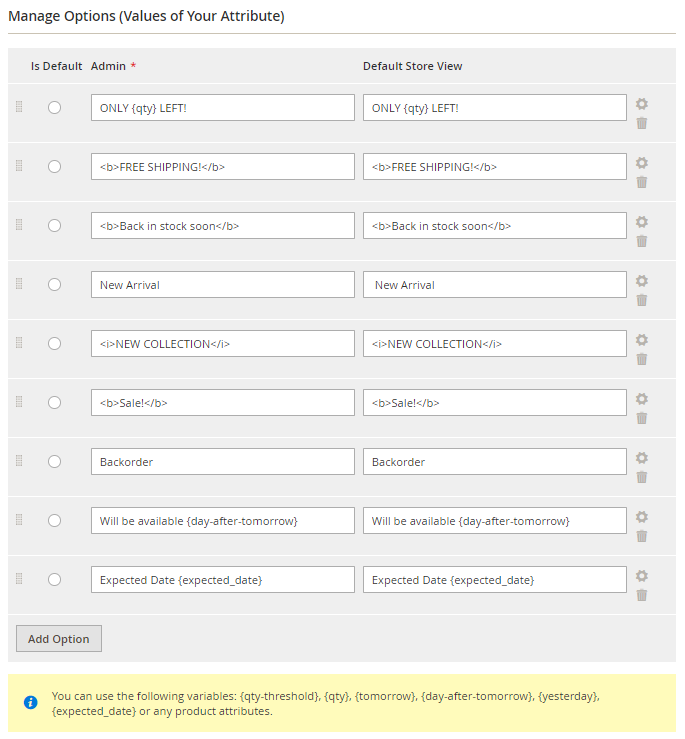Image resolution: width=685 pixels, height=739 pixels.
Task: Mark Will be available option as default
Action: (x=54, y=520)
